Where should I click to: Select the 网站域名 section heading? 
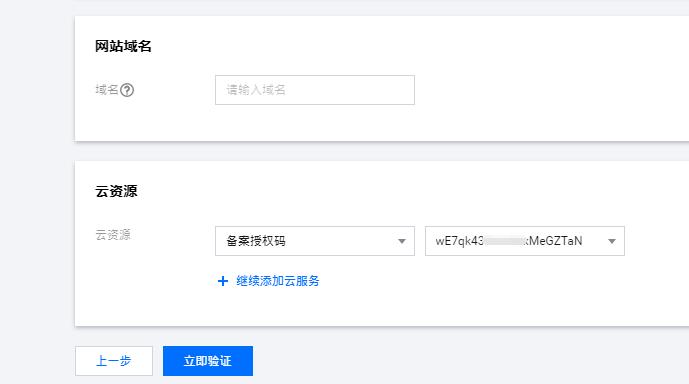123,46
